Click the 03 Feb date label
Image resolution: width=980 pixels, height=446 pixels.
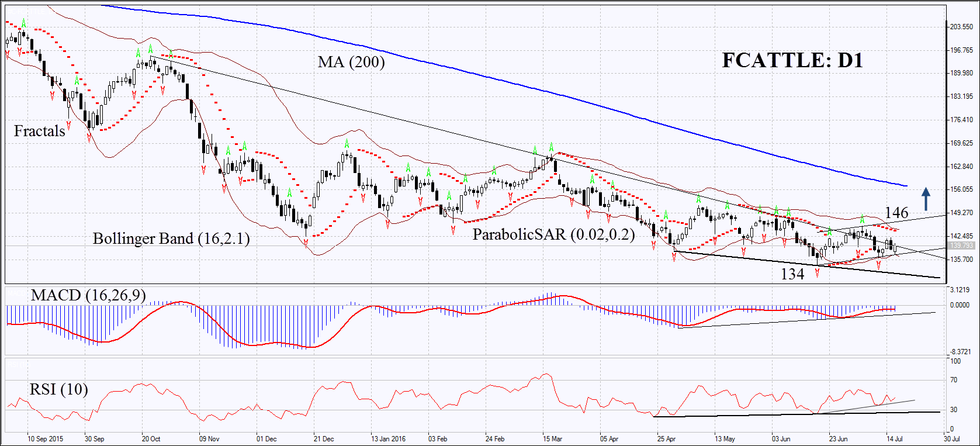[438, 438]
